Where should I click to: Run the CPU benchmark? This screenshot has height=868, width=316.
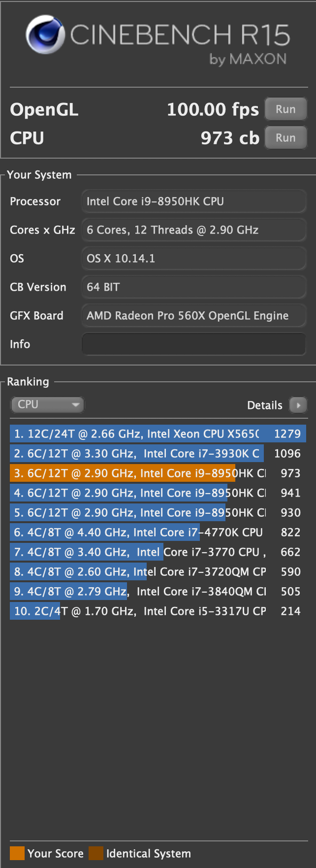tap(285, 138)
